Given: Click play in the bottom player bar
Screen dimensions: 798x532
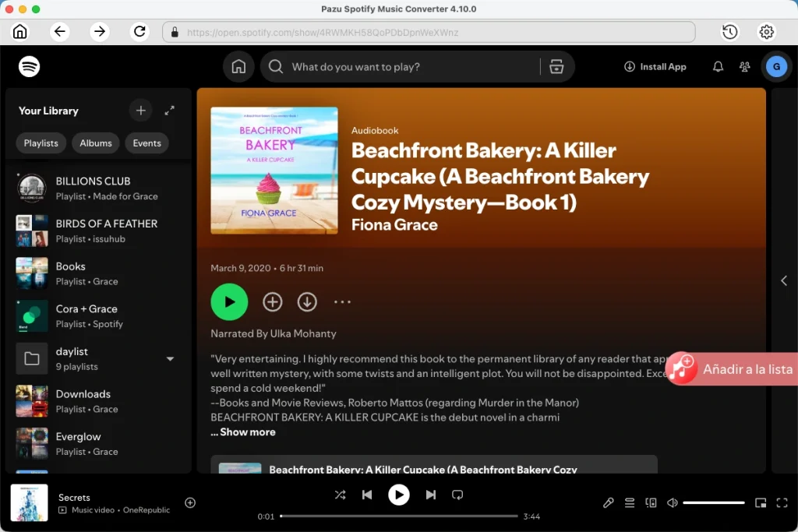Looking at the screenshot, I should pos(398,495).
